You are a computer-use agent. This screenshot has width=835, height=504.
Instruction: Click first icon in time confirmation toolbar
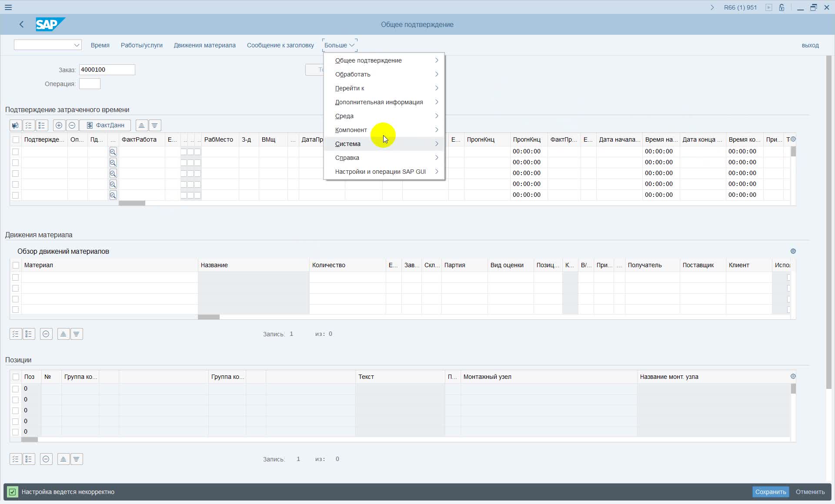(x=16, y=125)
